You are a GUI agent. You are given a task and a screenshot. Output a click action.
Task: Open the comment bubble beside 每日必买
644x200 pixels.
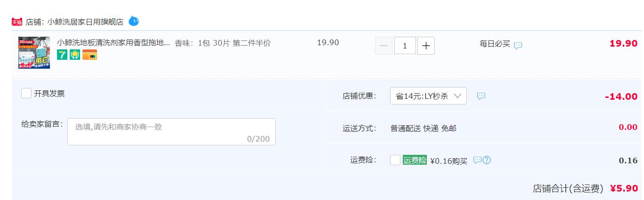(518, 46)
